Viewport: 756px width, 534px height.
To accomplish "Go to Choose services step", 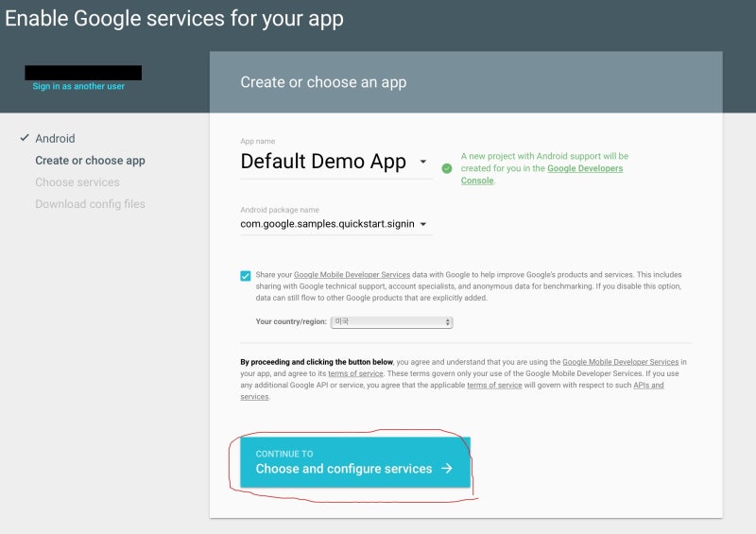I will (x=77, y=182).
